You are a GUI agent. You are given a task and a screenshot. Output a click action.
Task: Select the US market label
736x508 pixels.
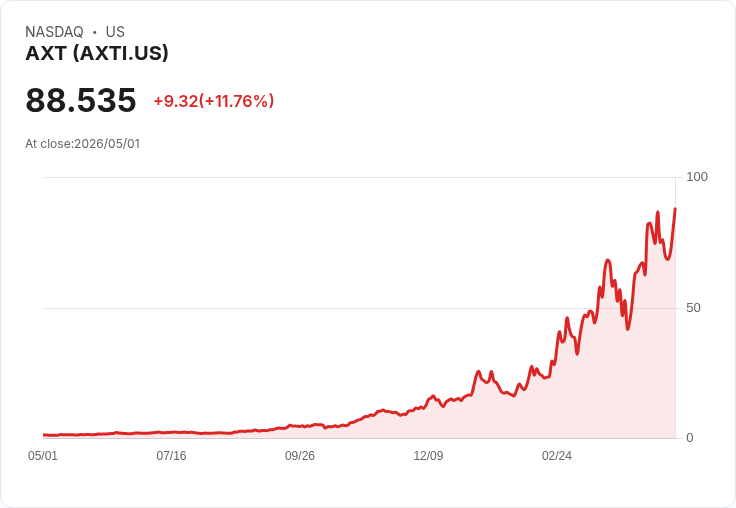(115, 31)
